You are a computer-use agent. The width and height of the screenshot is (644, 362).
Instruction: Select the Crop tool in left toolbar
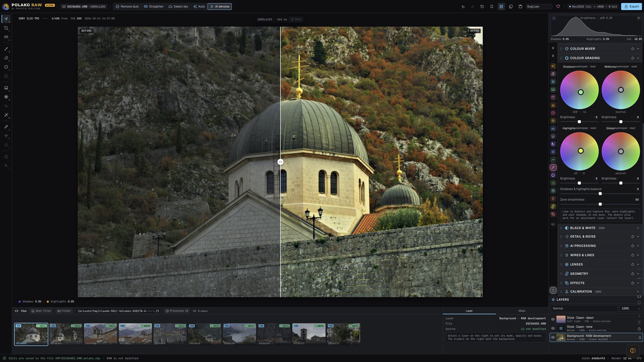pos(6,28)
